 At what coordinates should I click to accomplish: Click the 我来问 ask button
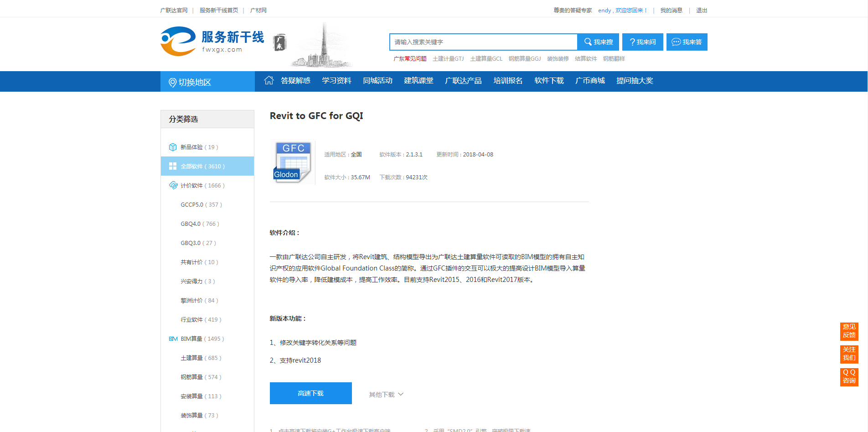pos(643,42)
